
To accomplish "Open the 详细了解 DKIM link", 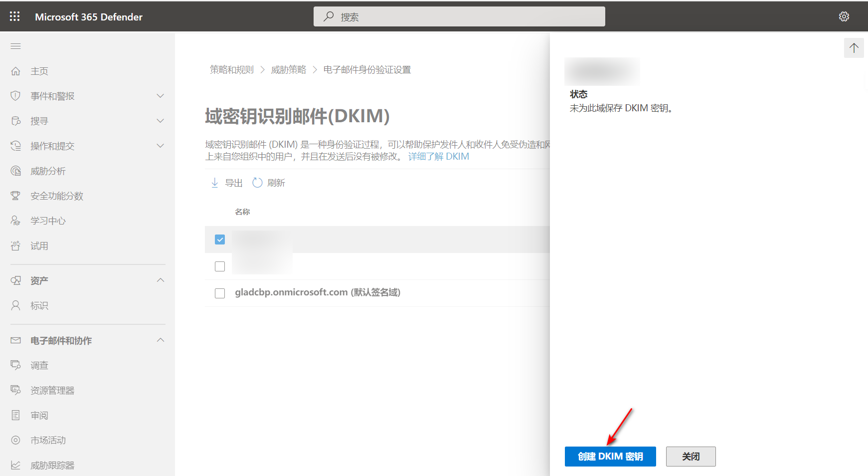I will [x=439, y=157].
